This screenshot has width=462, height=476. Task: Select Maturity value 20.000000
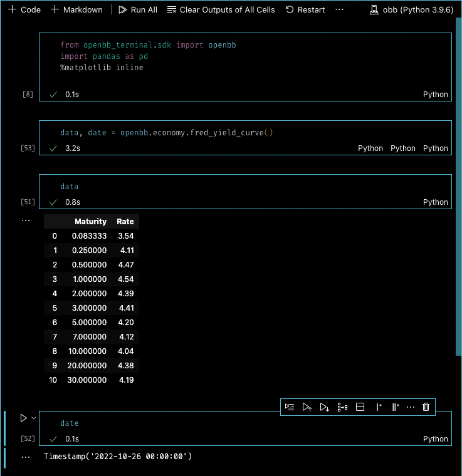coord(87,366)
